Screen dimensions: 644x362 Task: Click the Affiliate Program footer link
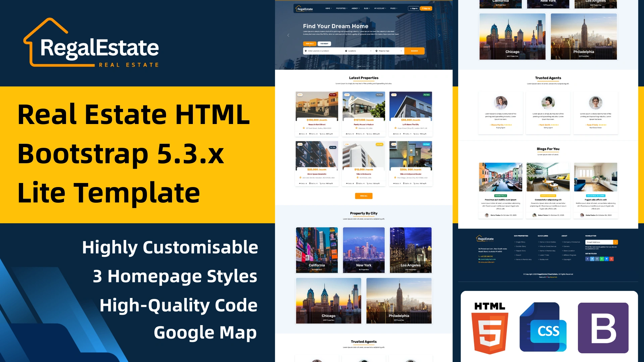(x=569, y=255)
